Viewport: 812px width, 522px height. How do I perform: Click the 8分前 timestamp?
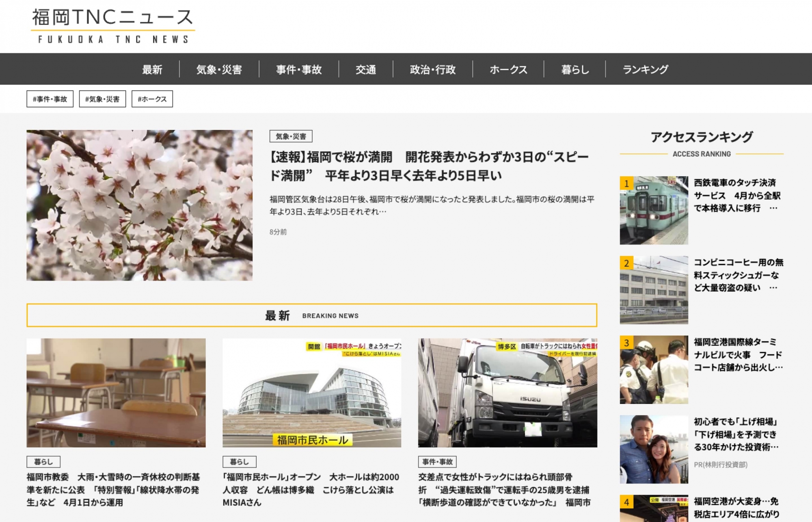(278, 232)
